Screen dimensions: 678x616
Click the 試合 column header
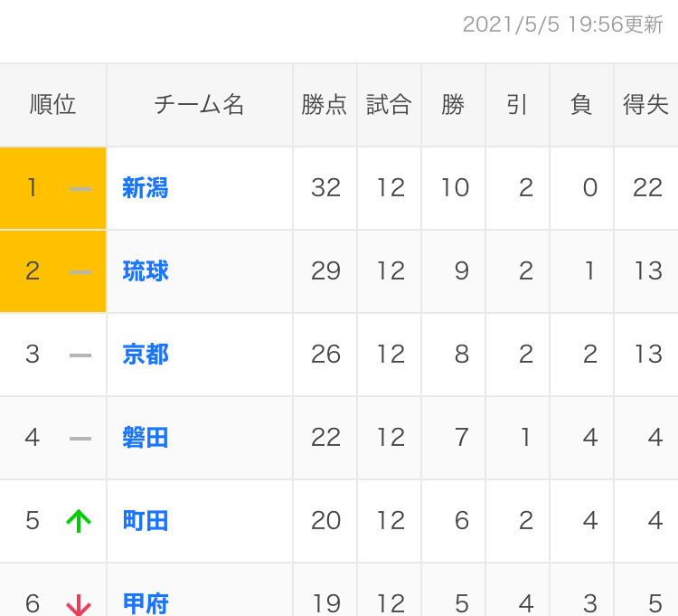(389, 105)
